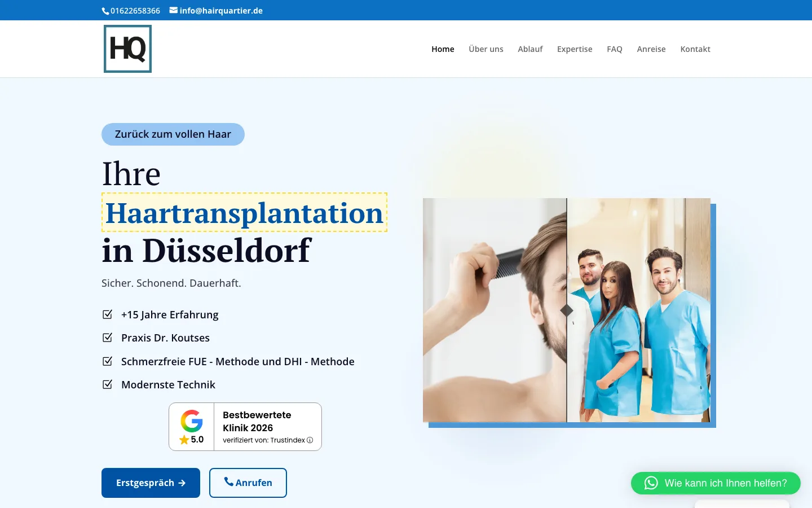The height and width of the screenshot is (508, 812).
Task: Click email link info@hairquartier.de
Action: [x=221, y=11]
